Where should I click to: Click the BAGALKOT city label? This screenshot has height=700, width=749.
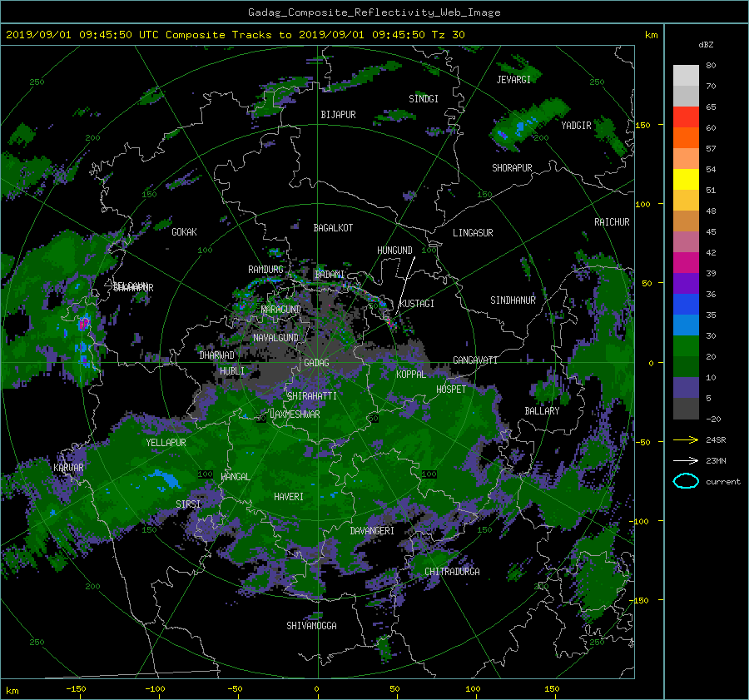point(333,228)
